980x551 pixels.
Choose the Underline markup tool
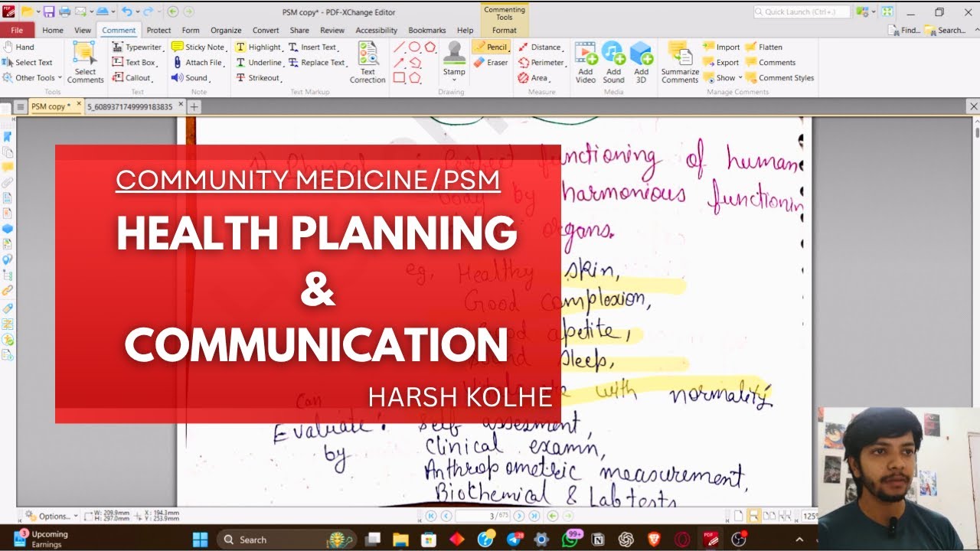(x=259, y=63)
